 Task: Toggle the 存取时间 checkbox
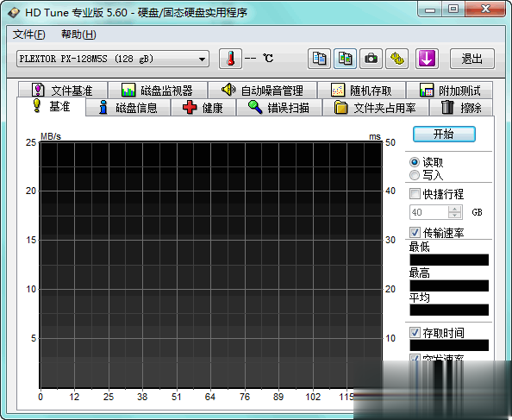coord(415,333)
